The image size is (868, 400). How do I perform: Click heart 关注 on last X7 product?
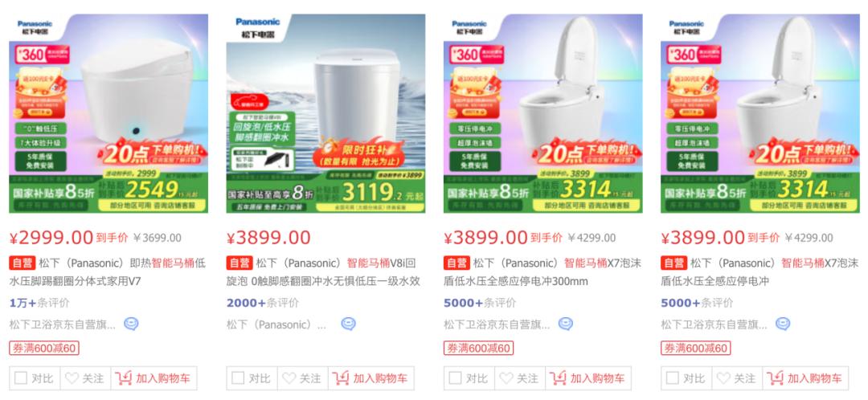tap(737, 378)
